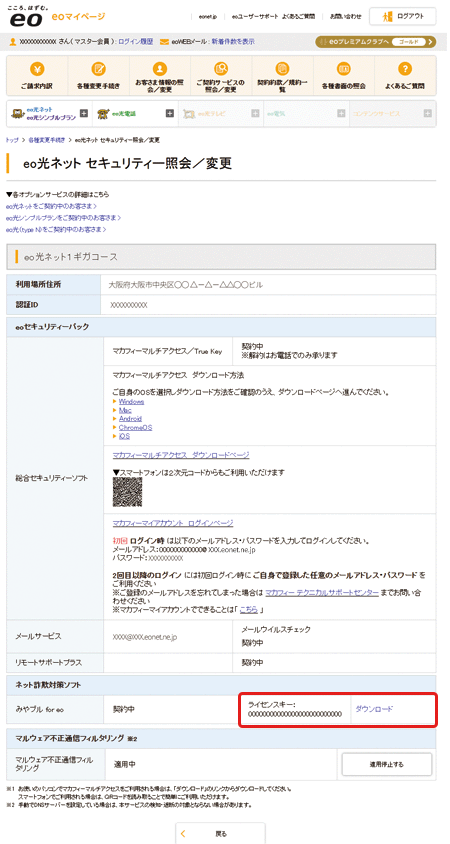450x844 pixels.
Task: Click 新着件数を表示 for eoWEBメール
Action: point(233,41)
